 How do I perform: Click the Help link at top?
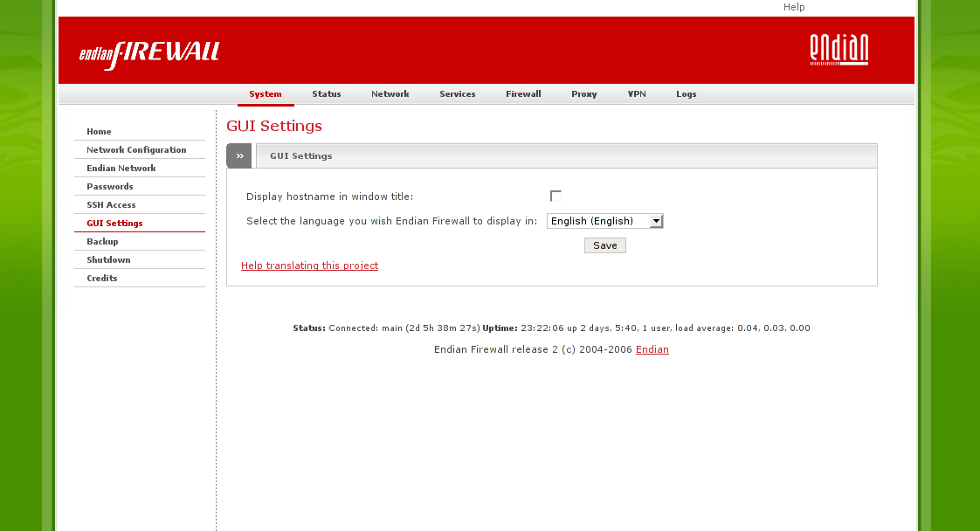tap(794, 7)
